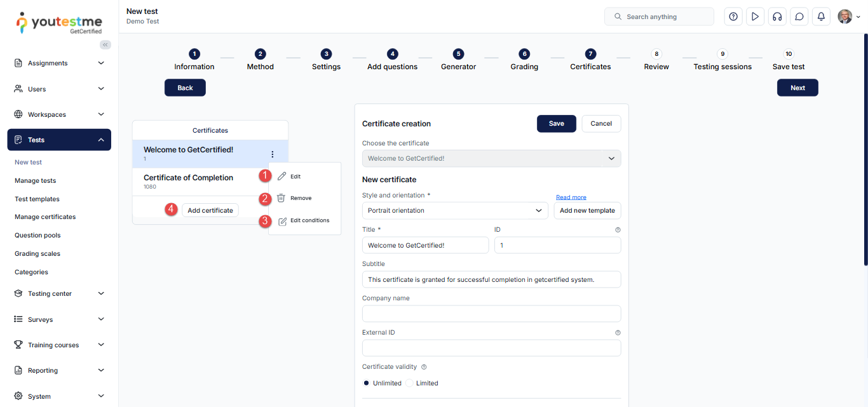Expand the Testing center sidebar section
The width and height of the screenshot is (868, 407).
tap(59, 293)
